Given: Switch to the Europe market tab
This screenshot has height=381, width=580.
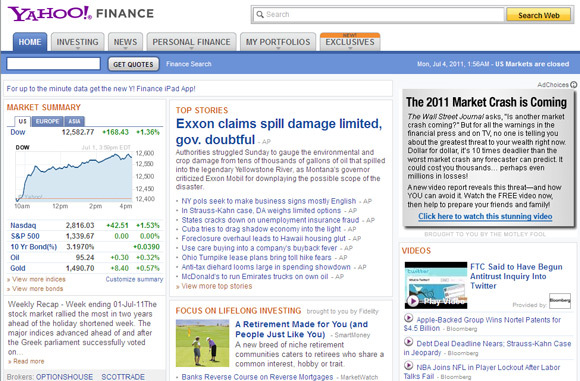Looking at the screenshot, I should 47,121.
